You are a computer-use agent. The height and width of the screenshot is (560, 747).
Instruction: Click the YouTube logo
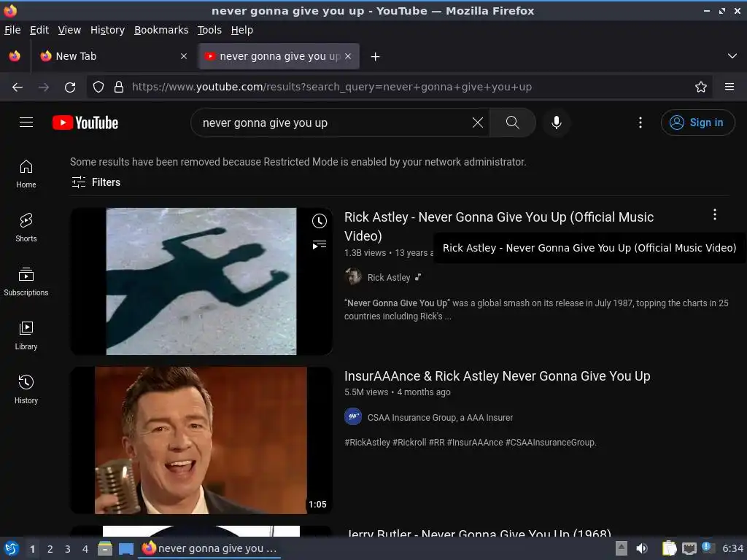click(x=85, y=122)
